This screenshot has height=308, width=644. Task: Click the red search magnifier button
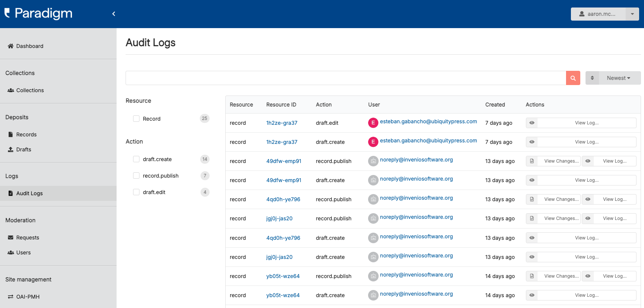coord(573,78)
